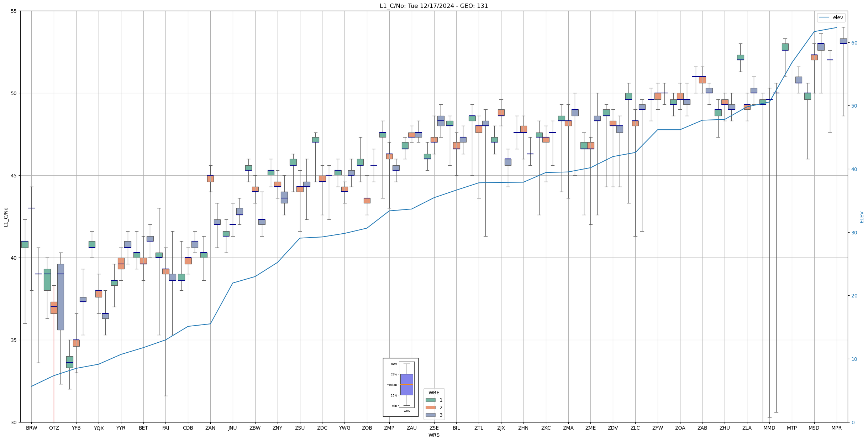Click the ZAN station tick label
This screenshot has width=868, height=441.
click(x=210, y=428)
